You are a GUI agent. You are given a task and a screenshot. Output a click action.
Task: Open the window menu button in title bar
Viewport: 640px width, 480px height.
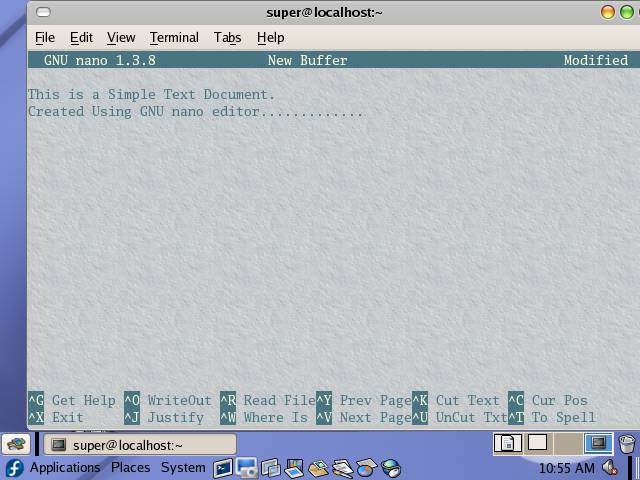pyautogui.click(x=42, y=12)
